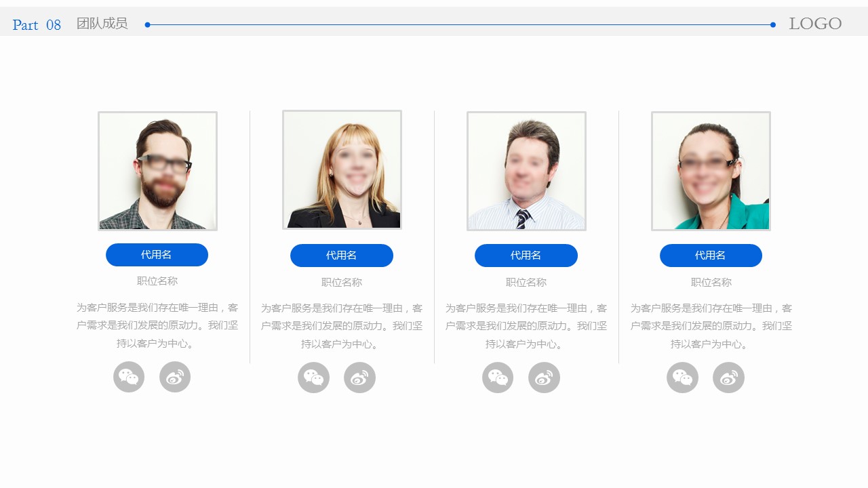Viewport: 868px width, 488px height.
Task: Tap WeChat icon under the woman in teal jacket
Action: [682, 378]
